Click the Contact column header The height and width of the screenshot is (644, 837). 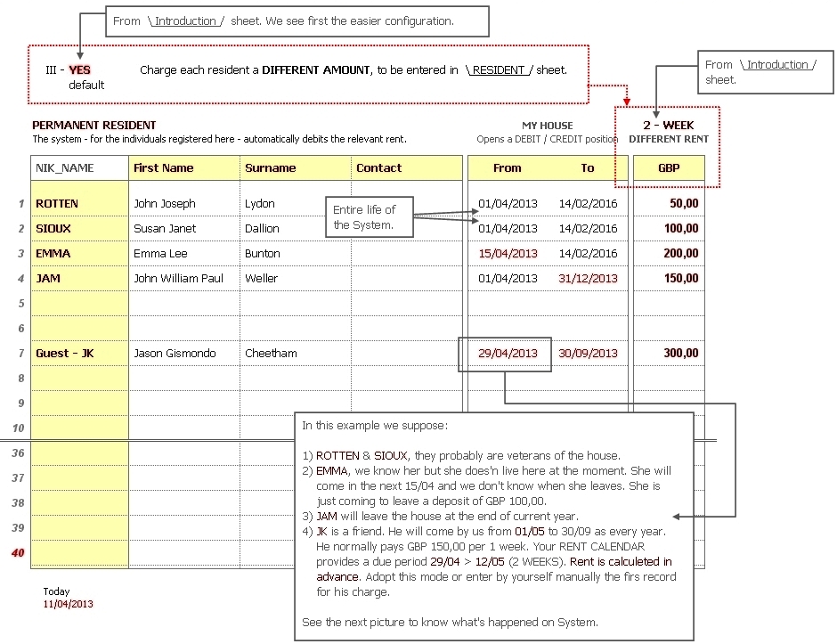pyautogui.click(x=407, y=168)
